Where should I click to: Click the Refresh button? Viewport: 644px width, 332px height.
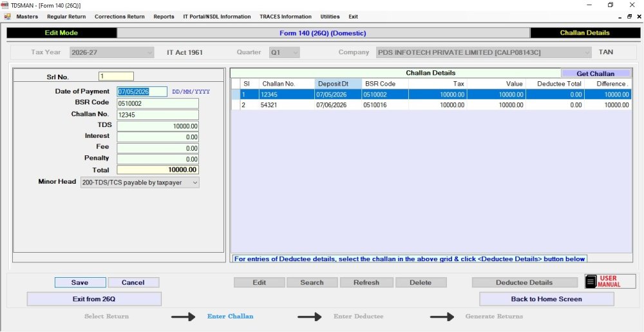point(366,283)
